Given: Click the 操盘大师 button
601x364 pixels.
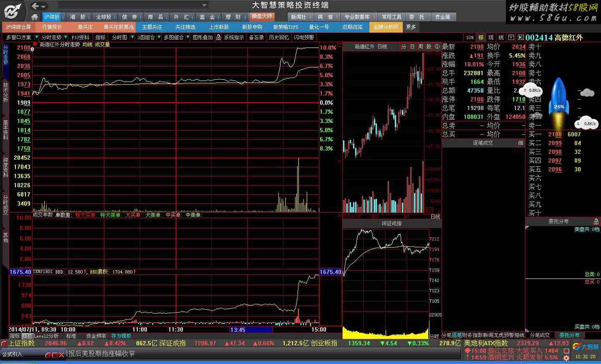Looking at the screenshot, I should (x=263, y=17).
